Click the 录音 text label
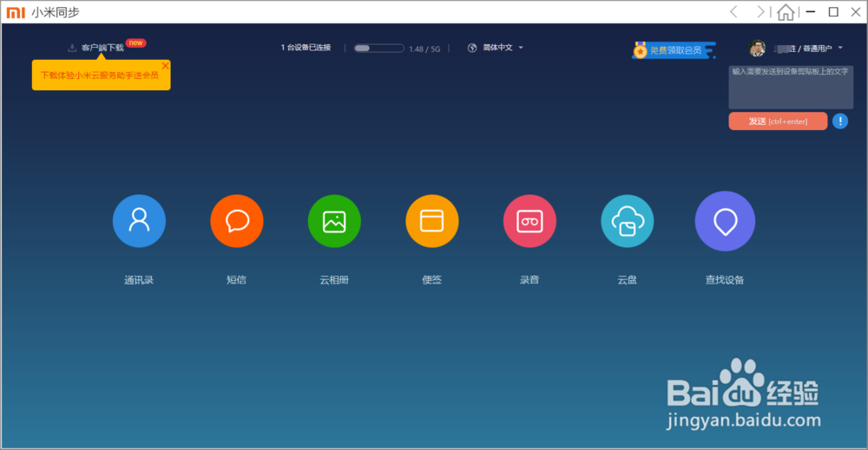This screenshot has width=868, height=450. pos(529,280)
